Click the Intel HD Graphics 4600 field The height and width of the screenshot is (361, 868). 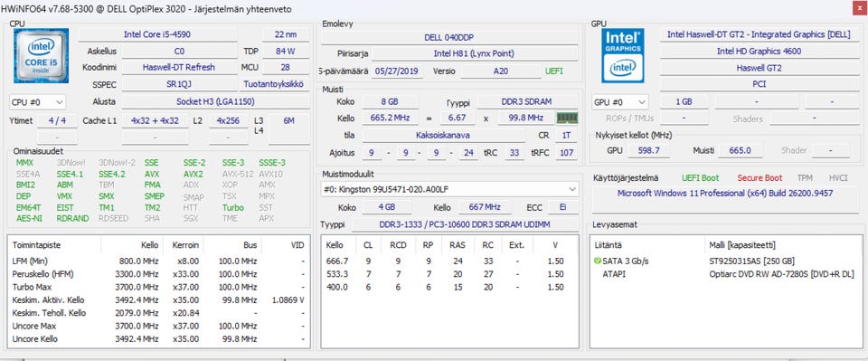[x=759, y=51]
